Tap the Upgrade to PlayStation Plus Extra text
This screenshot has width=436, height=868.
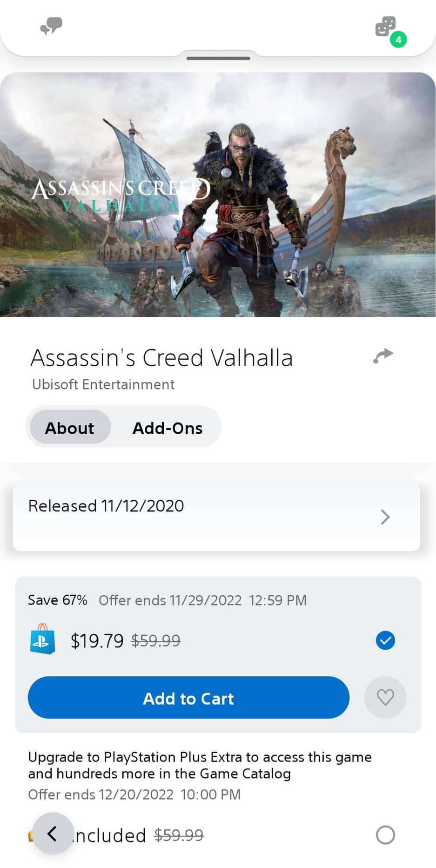[x=200, y=765]
